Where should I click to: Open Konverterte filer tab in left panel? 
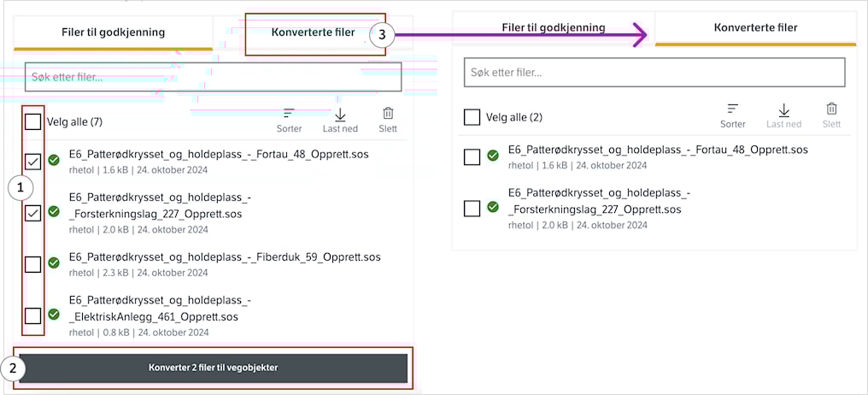click(x=313, y=32)
